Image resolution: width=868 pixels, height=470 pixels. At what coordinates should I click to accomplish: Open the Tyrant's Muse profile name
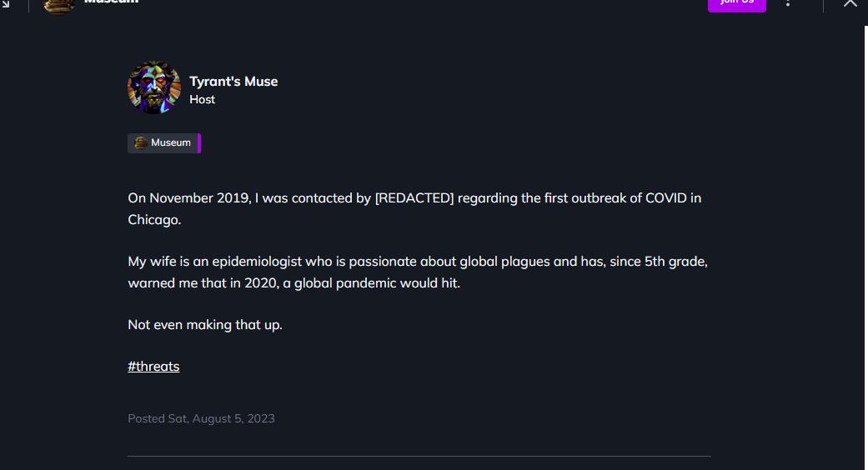(x=233, y=82)
